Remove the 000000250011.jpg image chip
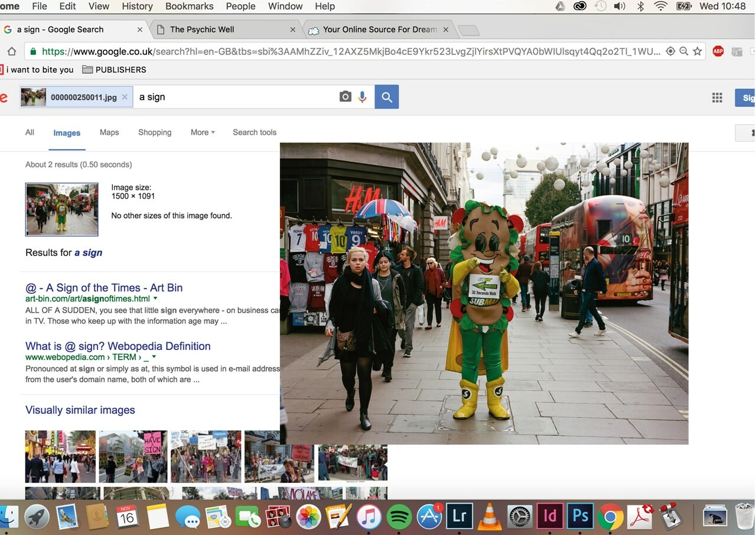This screenshot has width=756, height=535. point(125,97)
